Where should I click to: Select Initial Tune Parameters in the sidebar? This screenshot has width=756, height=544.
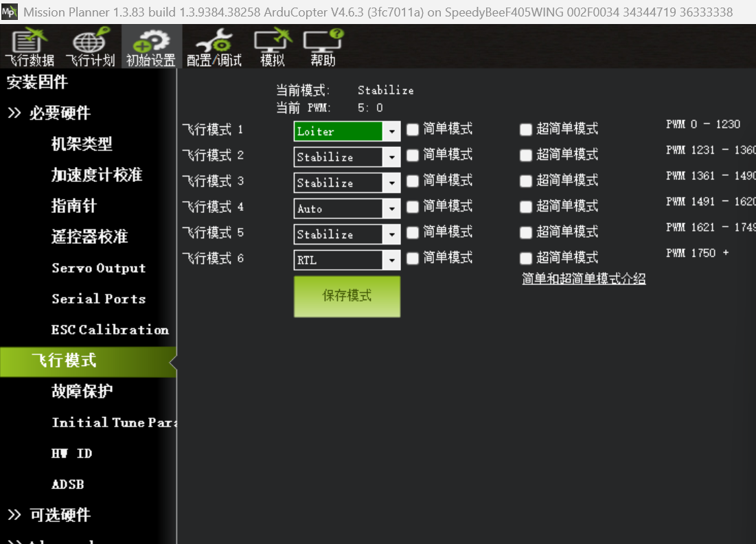coord(114,422)
